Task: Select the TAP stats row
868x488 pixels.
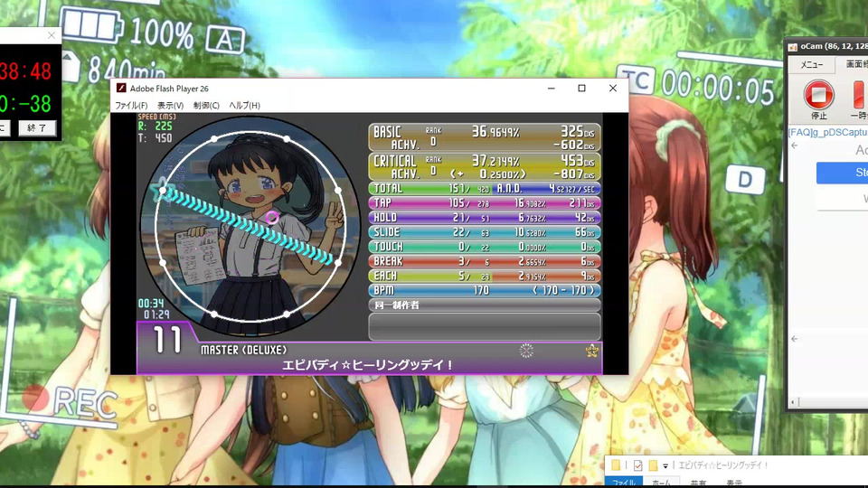Action: pyautogui.click(x=485, y=203)
